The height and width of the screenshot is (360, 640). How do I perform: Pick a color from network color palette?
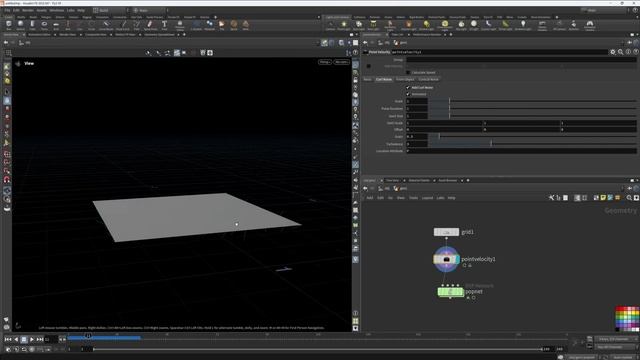tap(627, 318)
